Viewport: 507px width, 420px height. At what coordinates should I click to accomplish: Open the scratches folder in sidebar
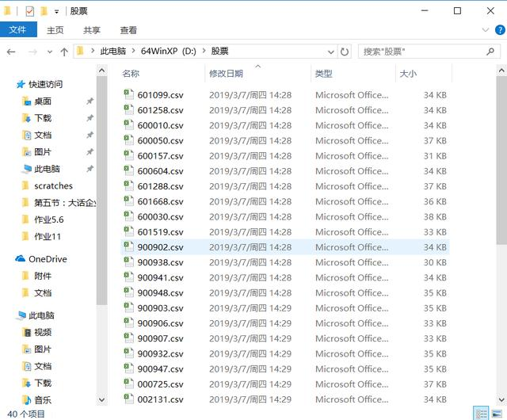[53, 186]
